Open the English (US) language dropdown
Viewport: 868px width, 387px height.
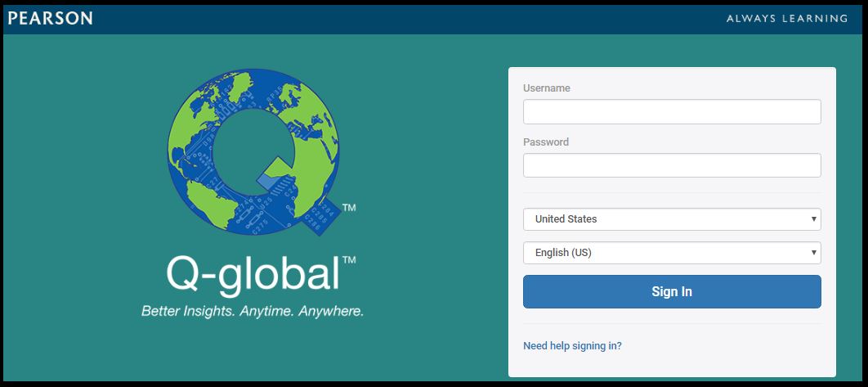click(x=662, y=253)
